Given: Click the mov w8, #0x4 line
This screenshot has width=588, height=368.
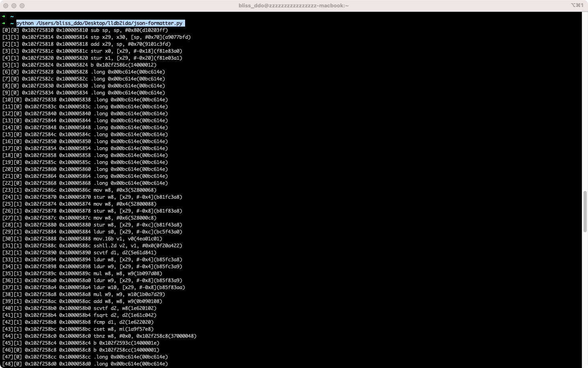Looking at the screenshot, I should [x=79, y=204].
